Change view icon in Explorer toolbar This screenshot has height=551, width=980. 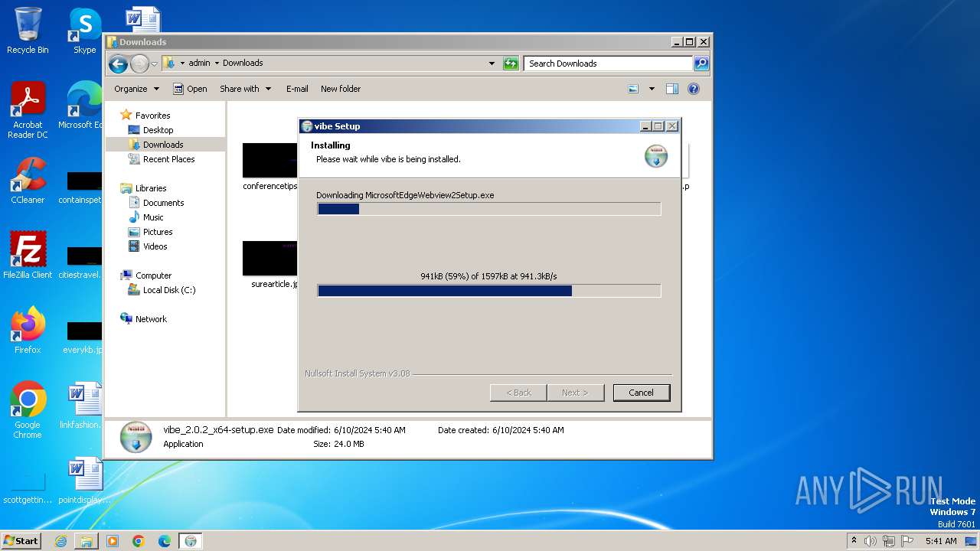tap(633, 89)
